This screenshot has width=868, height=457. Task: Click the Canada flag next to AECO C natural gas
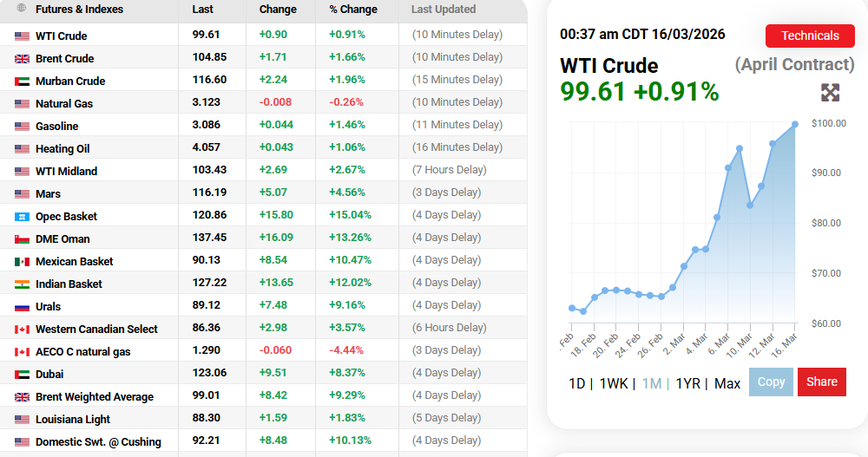(x=23, y=352)
